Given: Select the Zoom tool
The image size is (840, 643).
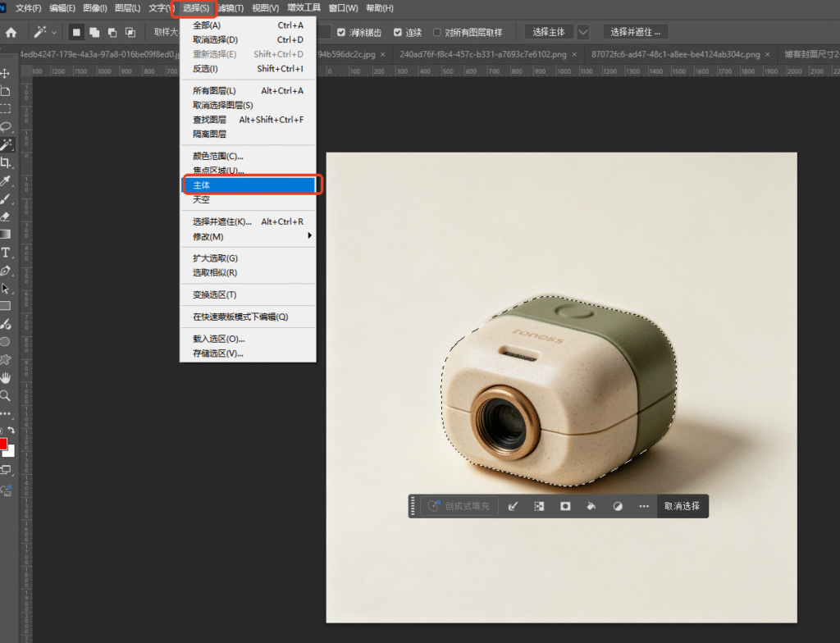Looking at the screenshot, I should coord(6,396).
